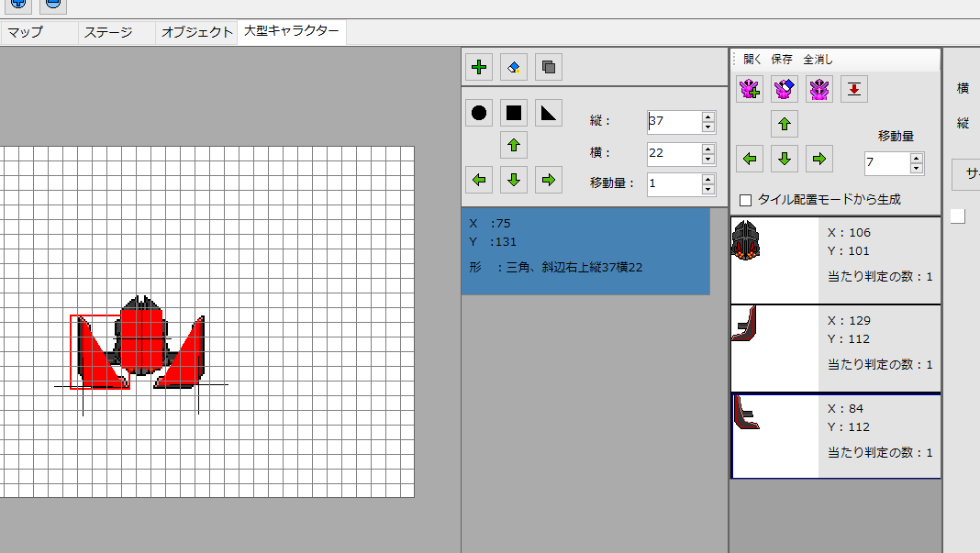Click the 保存 menu item
Image resolution: width=980 pixels, height=553 pixels.
[x=781, y=60]
